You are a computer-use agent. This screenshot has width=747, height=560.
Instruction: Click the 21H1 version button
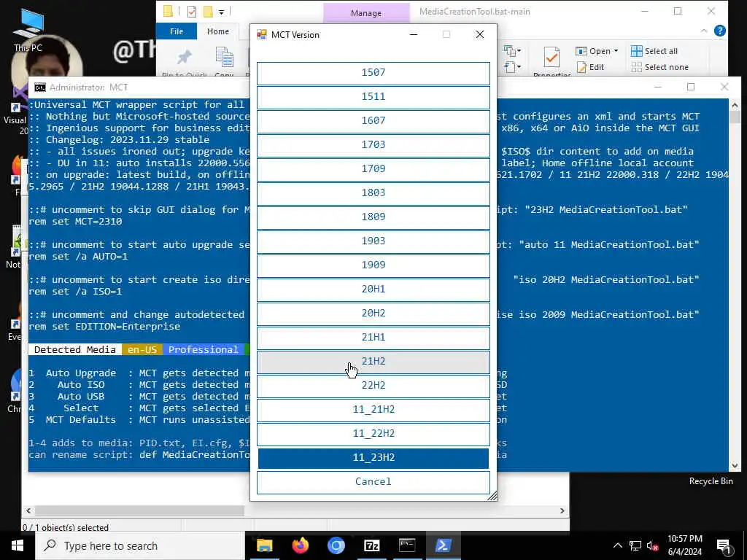pos(373,337)
